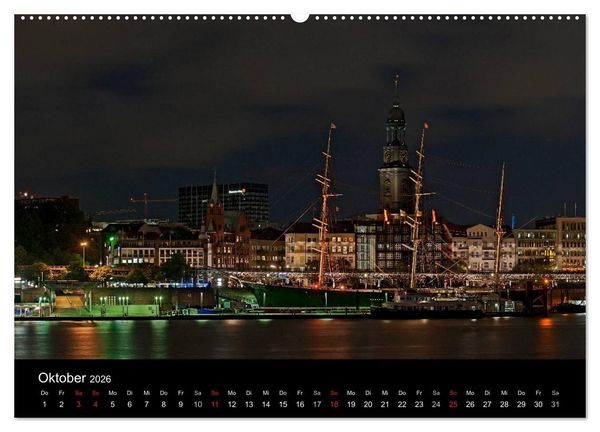Choose date 8 in October
600x432 pixels.
(163, 404)
